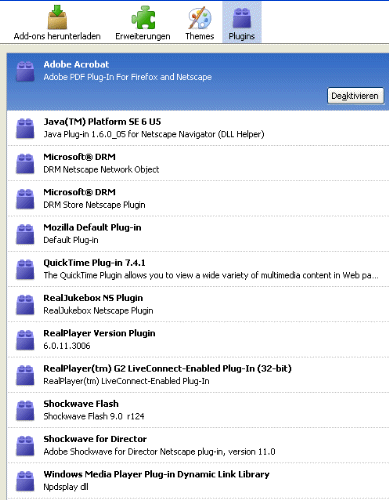Click 'RealPlayer(tm) LiveConnect-Enabled Plug-In' description
Viewport: 389px width, 500px height.
click(126, 381)
